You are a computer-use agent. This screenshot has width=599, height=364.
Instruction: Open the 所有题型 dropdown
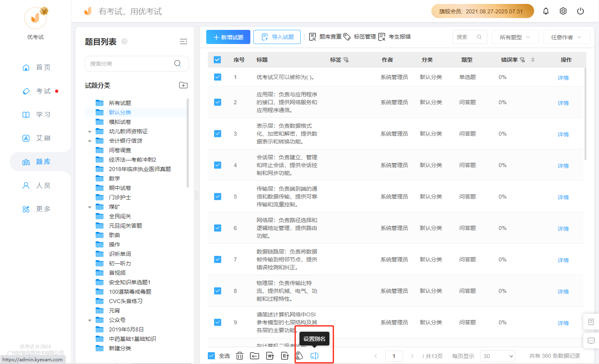[x=515, y=37]
